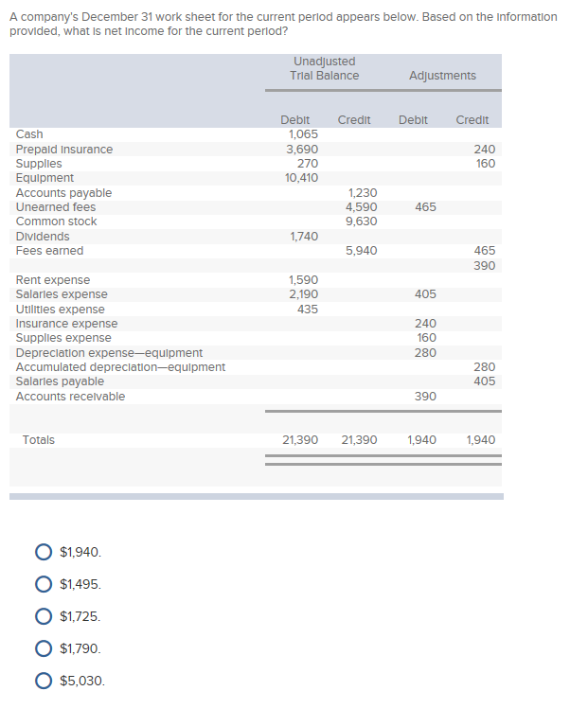Click the Accounts receivable row label
Viewport: 588px width, 709px height.
[70, 397]
